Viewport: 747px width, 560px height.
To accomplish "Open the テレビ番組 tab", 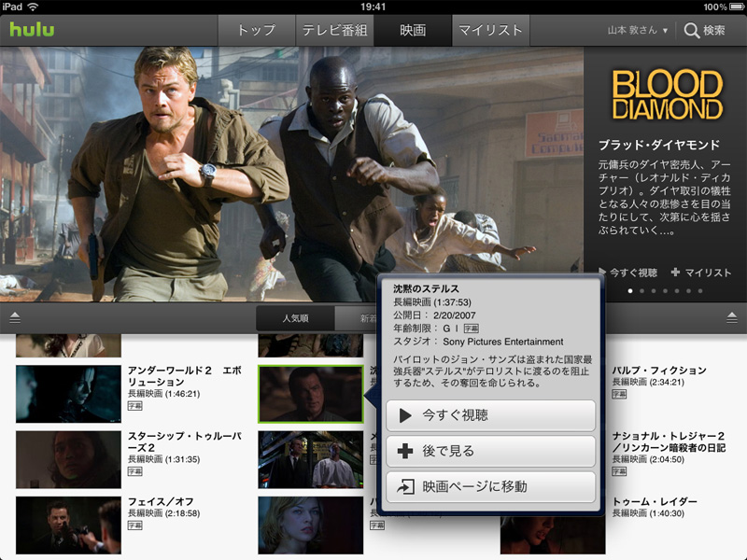I will tap(334, 30).
